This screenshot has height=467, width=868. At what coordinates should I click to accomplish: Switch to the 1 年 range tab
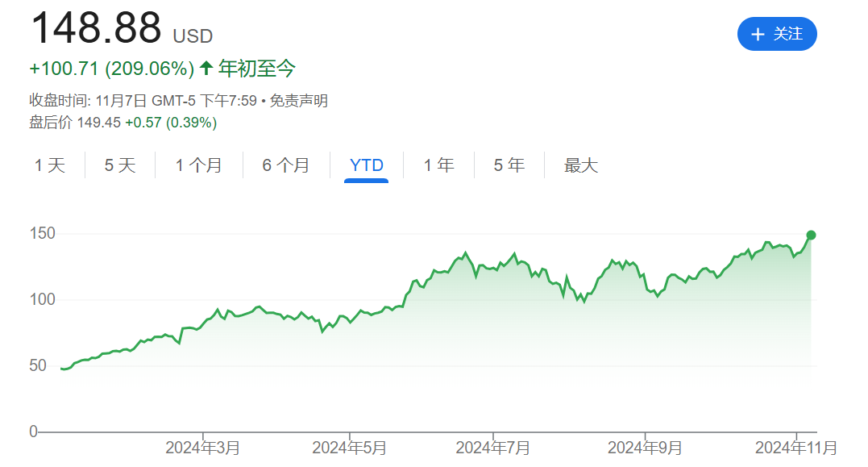pos(438,165)
